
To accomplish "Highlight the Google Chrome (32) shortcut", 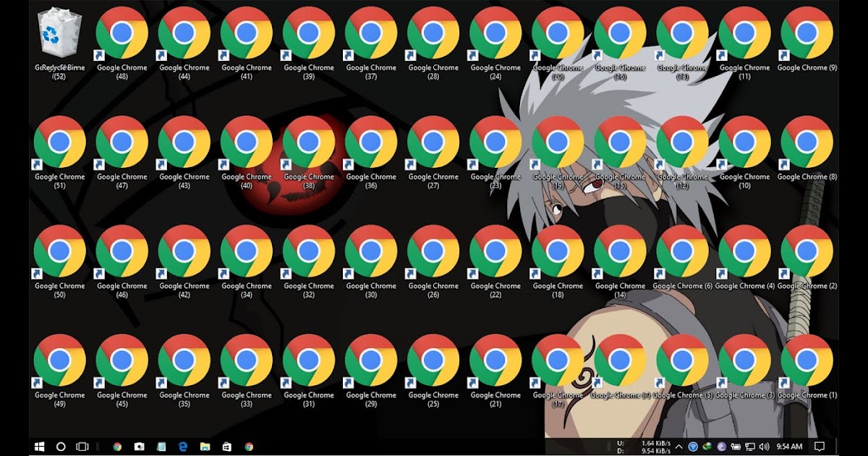I will (x=309, y=262).
